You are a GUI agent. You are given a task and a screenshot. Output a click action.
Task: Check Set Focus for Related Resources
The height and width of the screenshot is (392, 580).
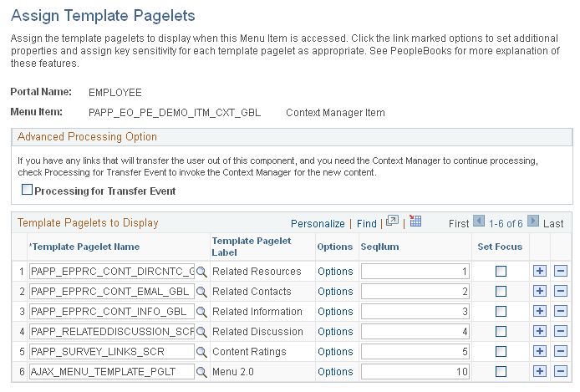coord(501,272)
